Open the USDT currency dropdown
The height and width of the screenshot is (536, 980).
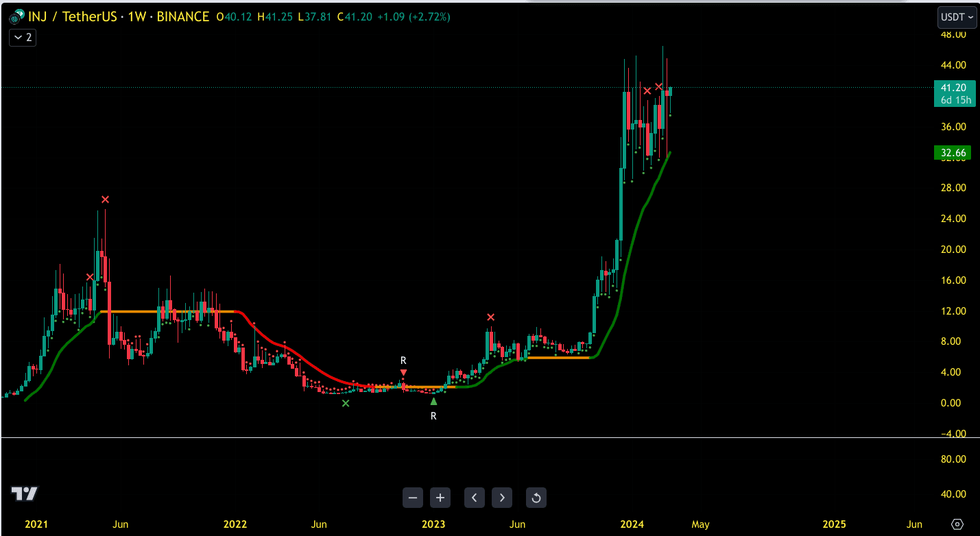click(957, 17)
